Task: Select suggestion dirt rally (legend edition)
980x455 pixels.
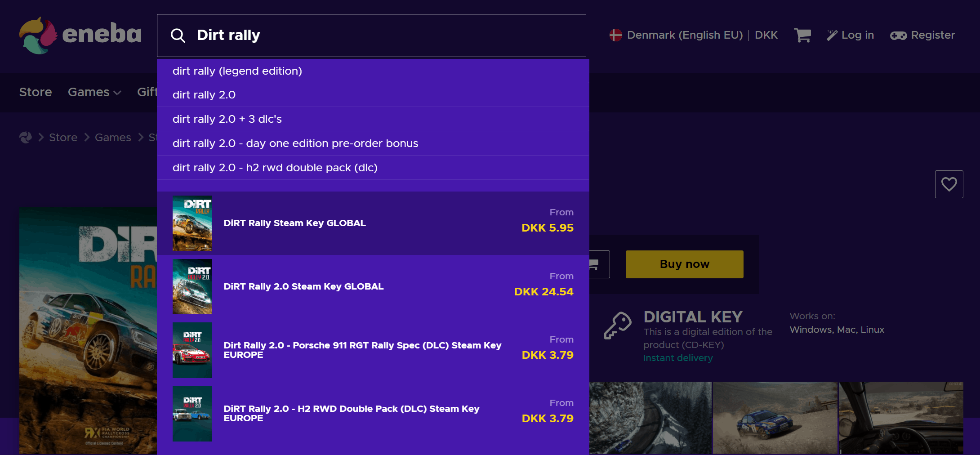Action: coord(373,71)
